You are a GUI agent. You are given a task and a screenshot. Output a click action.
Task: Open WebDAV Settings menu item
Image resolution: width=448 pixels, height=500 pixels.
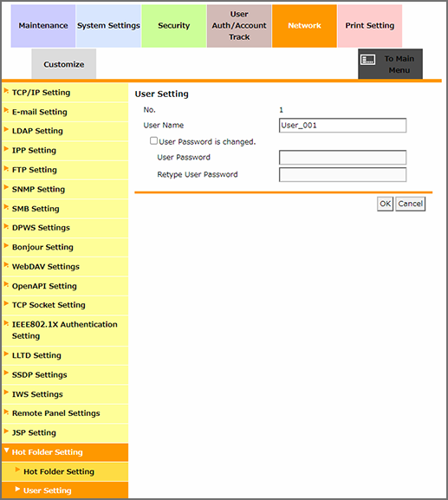65,267
